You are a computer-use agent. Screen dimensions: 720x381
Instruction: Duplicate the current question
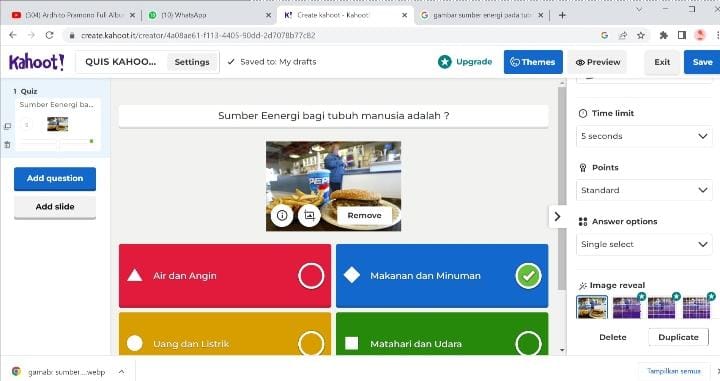pyautogui.click(x=678, y=337)
